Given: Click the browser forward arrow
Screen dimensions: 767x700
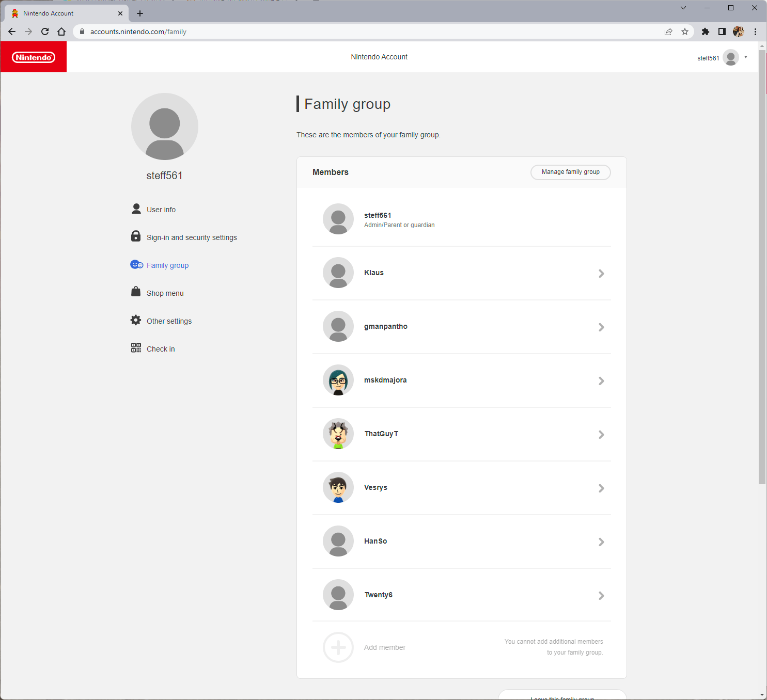Looking at the screenshot, I should [x=28, y=31].
